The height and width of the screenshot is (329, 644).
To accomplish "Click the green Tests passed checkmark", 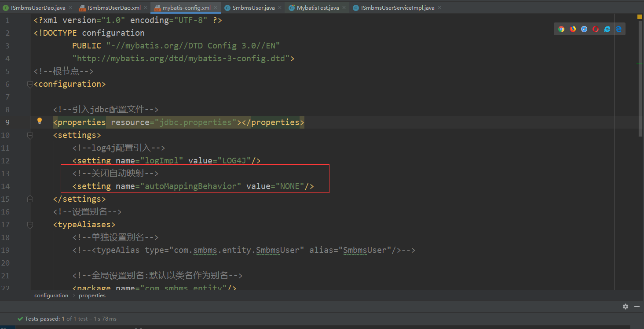I will click(x=20, y=318).
